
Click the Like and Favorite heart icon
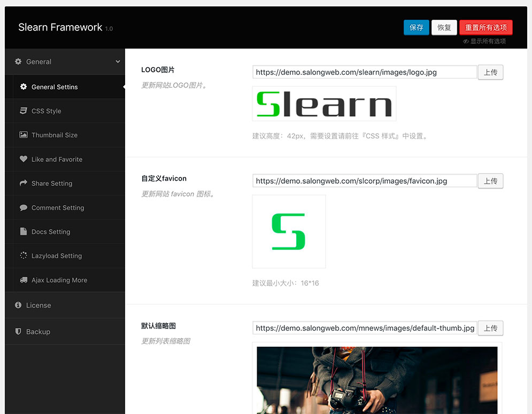coord(24,159)
